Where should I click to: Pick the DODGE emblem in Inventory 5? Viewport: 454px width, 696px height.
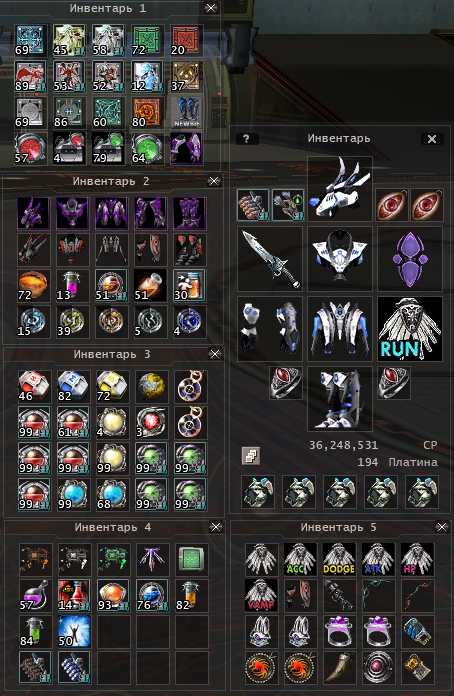[340, 560]
